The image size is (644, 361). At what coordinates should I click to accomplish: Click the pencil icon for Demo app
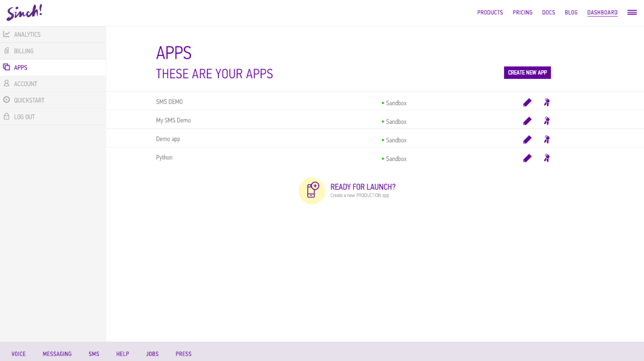pos(527,140)
